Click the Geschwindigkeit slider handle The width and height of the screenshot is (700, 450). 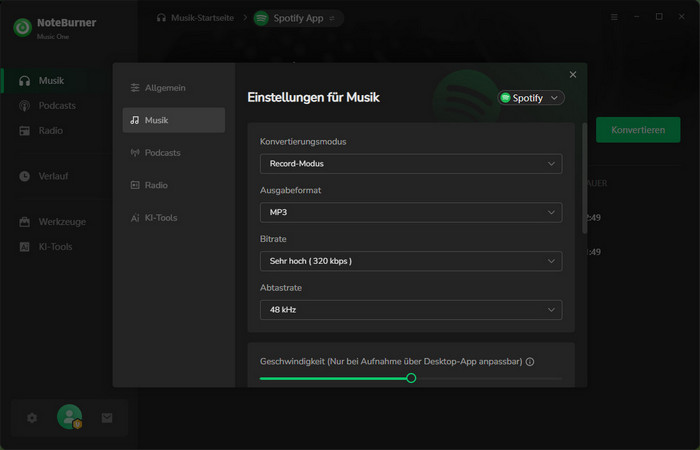(x=411, y=378)
